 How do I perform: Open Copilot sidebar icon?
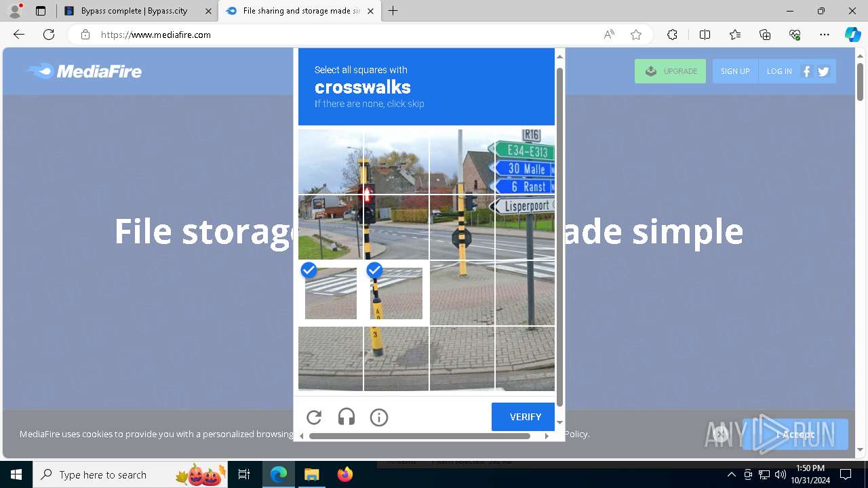point(852,35)
